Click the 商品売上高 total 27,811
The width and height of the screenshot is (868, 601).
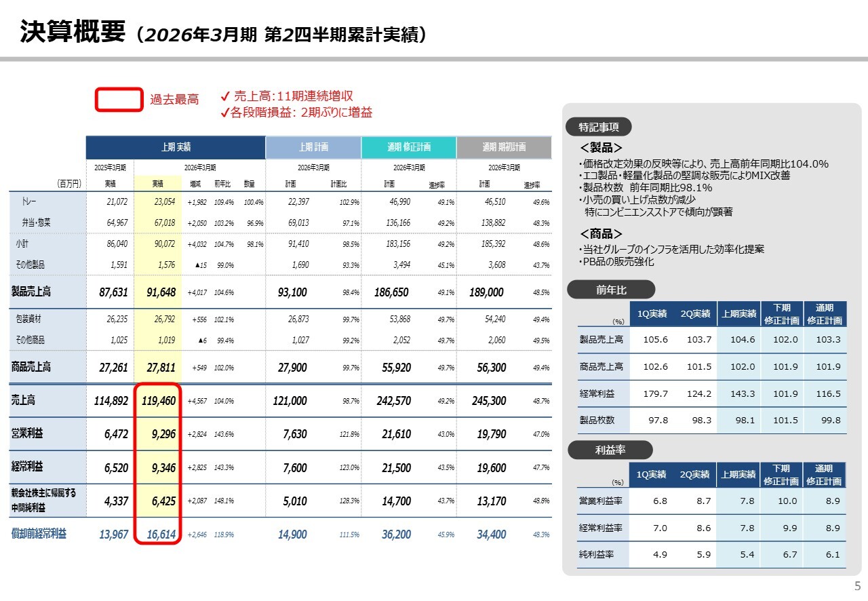(161, 366)
